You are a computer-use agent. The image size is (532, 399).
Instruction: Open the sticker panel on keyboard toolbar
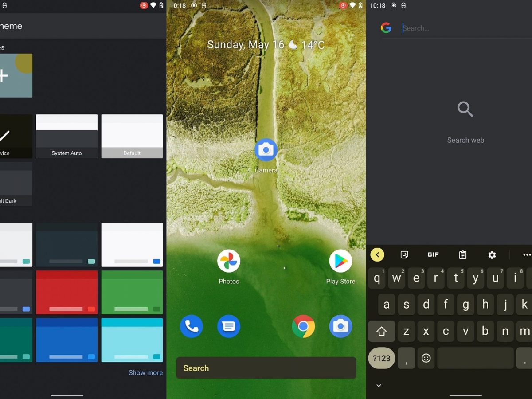pyautogui.click(x=404, y=254)
